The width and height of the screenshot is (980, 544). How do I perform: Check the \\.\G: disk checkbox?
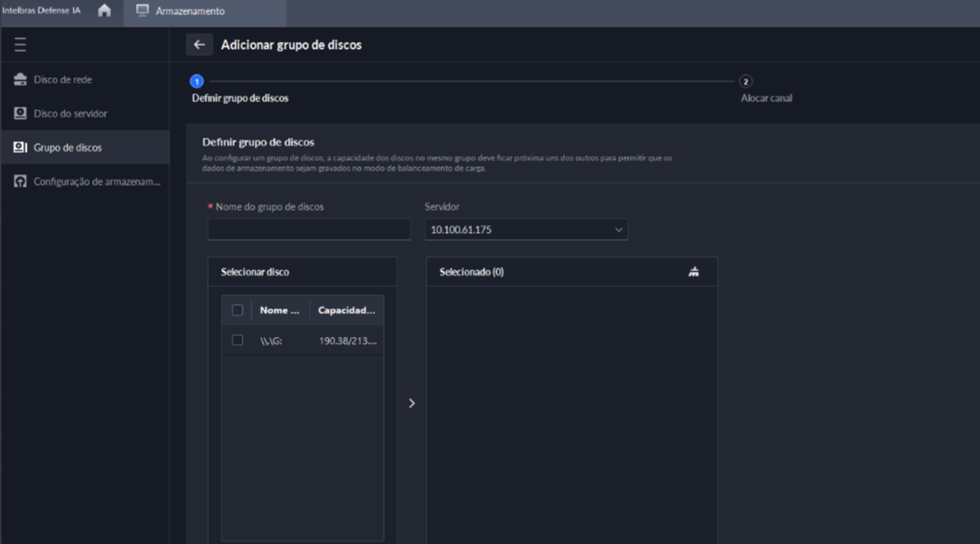pyautogui.click(x=237, y=340)
